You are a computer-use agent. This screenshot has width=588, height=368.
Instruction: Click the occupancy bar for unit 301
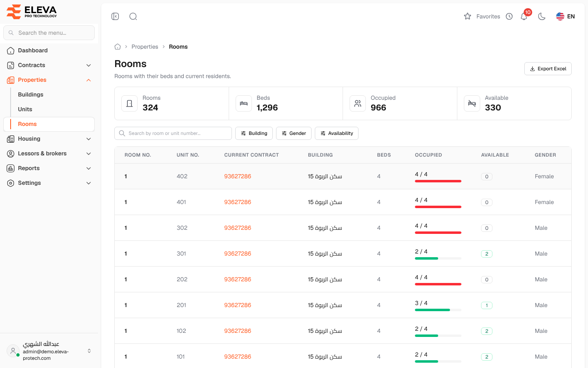pyautogui.click(x=438, y=258)
